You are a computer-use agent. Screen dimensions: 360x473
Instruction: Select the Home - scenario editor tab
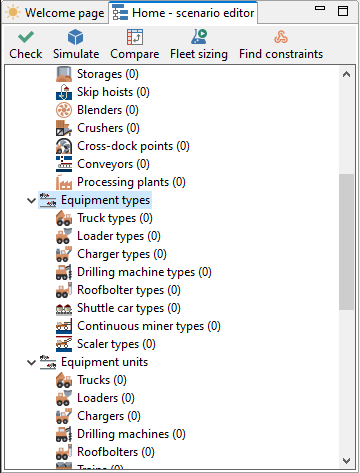[x=183, y=13]
